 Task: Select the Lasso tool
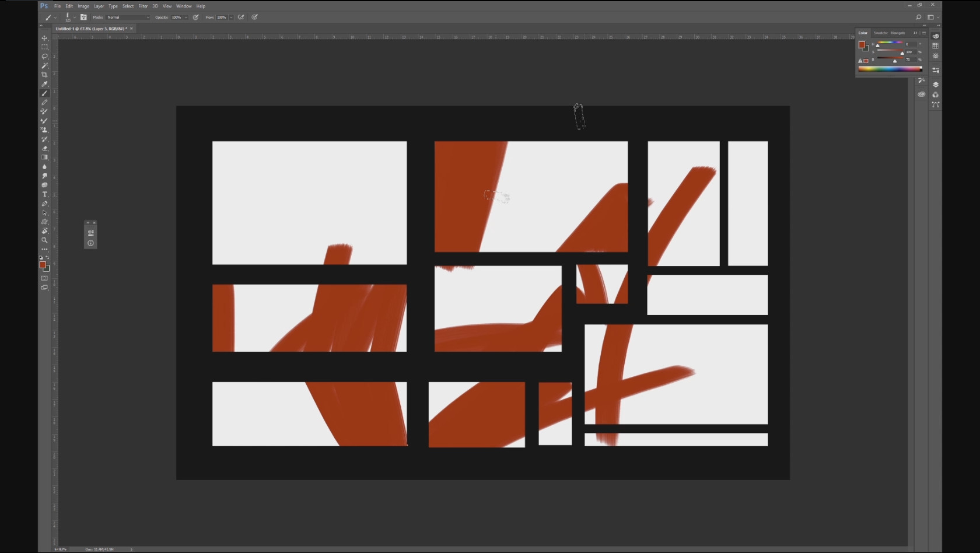coord(44,57)
